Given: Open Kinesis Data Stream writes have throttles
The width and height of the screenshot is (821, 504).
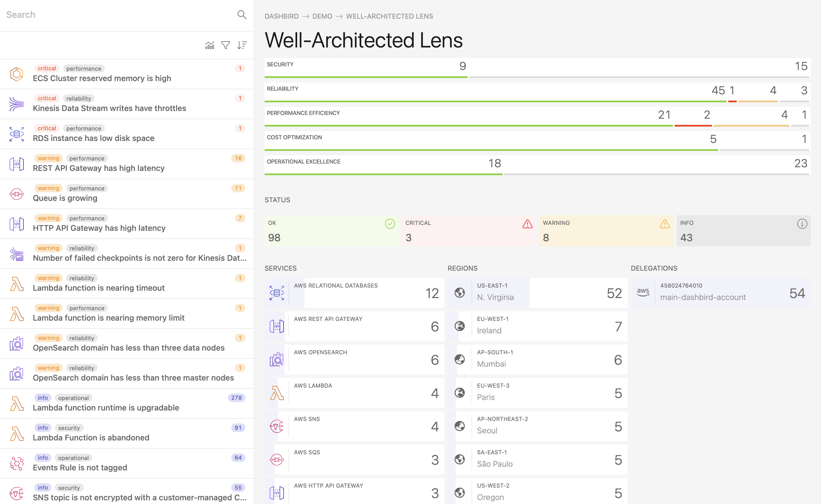Looking at the screenshot, I should click(127, 104).
